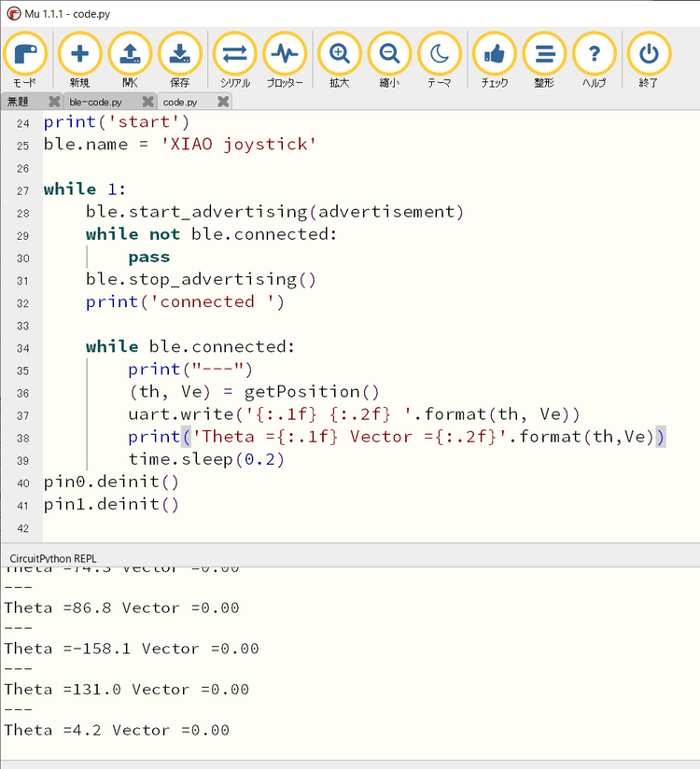Image resolution: width=700 pixels, height=769 pixels.
Task: Create a new file with 新規
Action: coord(80,60)
